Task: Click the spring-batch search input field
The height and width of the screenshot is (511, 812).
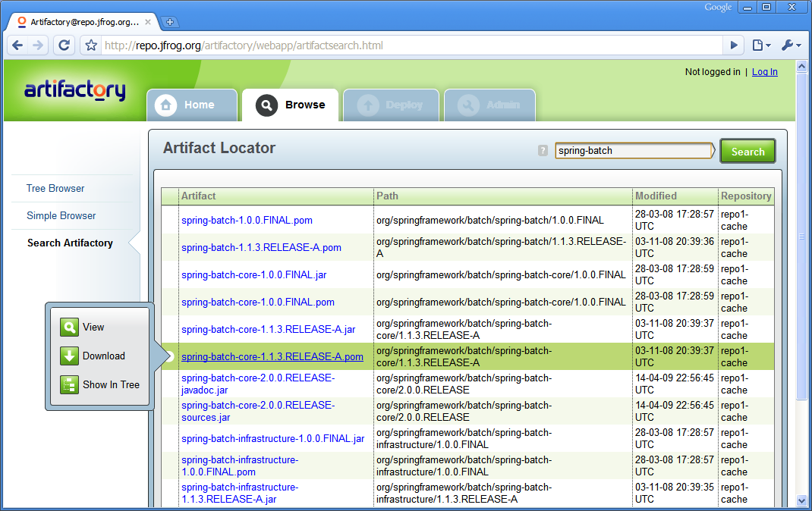Action: click(x=632, y=151)
